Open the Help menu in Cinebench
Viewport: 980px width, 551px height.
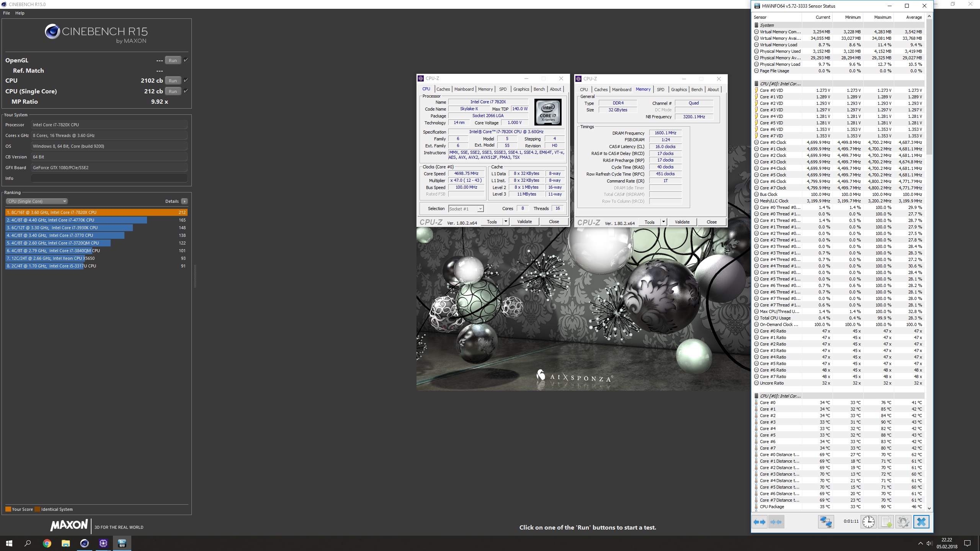pos(20,13)
